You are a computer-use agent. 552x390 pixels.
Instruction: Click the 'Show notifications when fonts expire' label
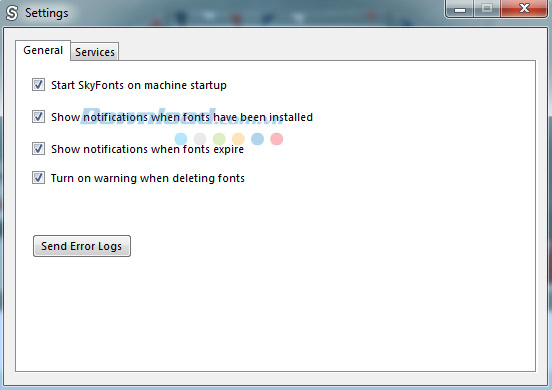tap(147, 149)
